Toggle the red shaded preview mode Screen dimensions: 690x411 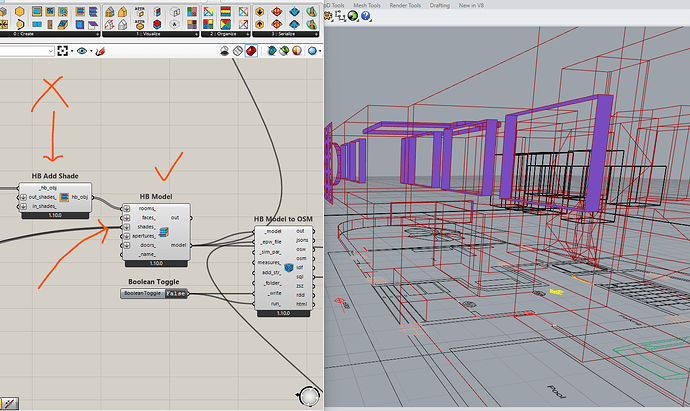(251, 51)
